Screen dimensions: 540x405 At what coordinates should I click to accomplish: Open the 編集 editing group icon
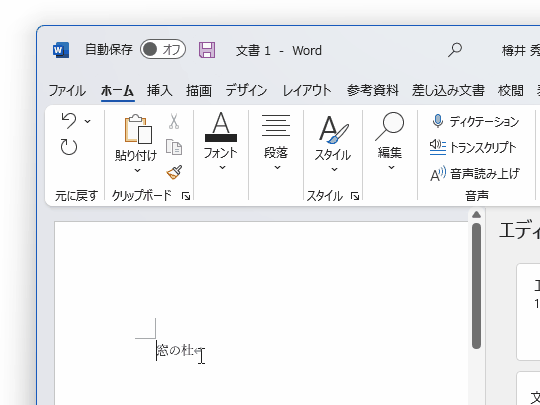coord(390,127)
